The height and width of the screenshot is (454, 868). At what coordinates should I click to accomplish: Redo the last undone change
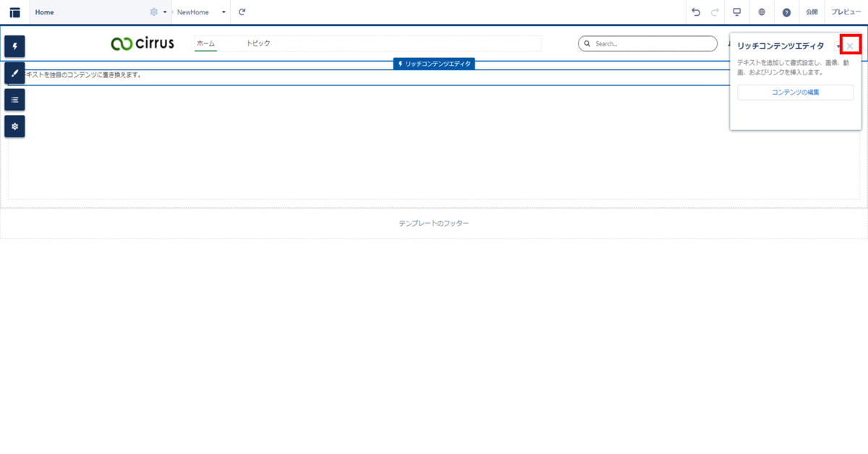715,12
